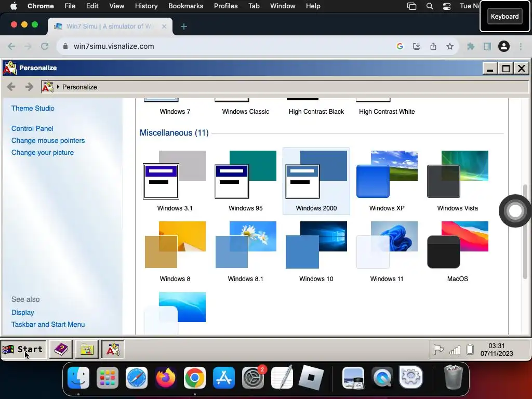Open the Edit menu
This screenshot has height=399, width=532.
(x=92, y=6)
